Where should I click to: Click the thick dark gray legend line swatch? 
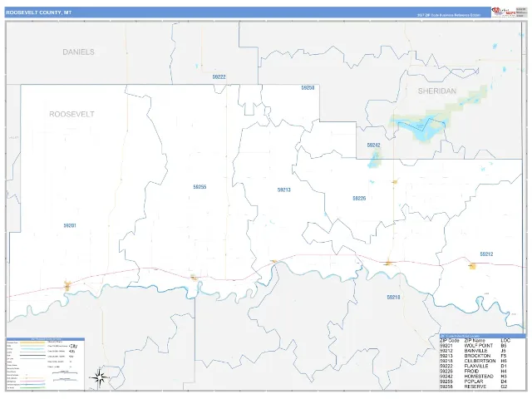[32, 355]
